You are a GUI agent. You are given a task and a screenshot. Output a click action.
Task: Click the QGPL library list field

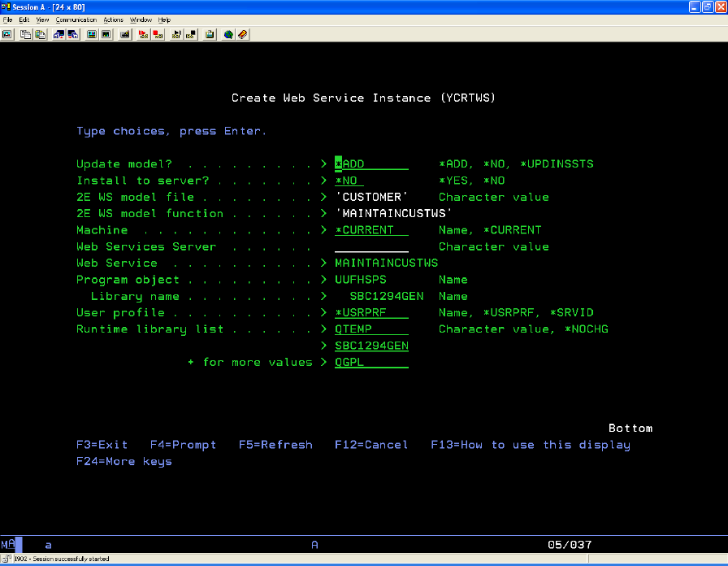tap(371, 362)
